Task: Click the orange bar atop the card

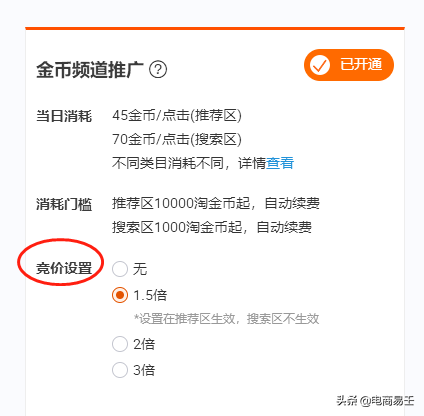Action: coord(215,28)
